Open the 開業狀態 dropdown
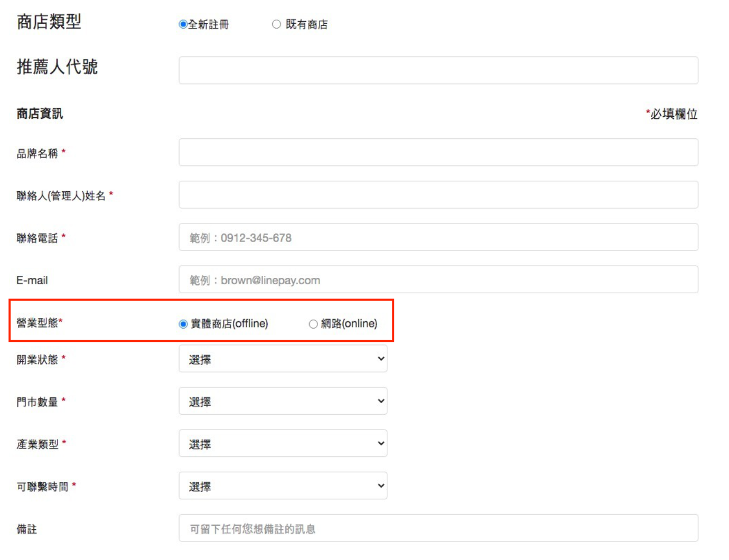 tap(283, 359)
